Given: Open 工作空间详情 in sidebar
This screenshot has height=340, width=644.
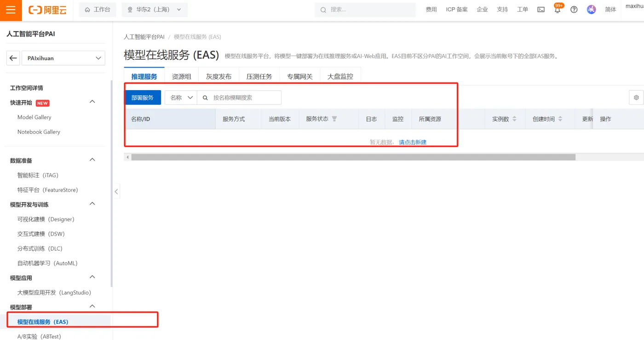Looking at the screenshot, I should tap(27, 88).
